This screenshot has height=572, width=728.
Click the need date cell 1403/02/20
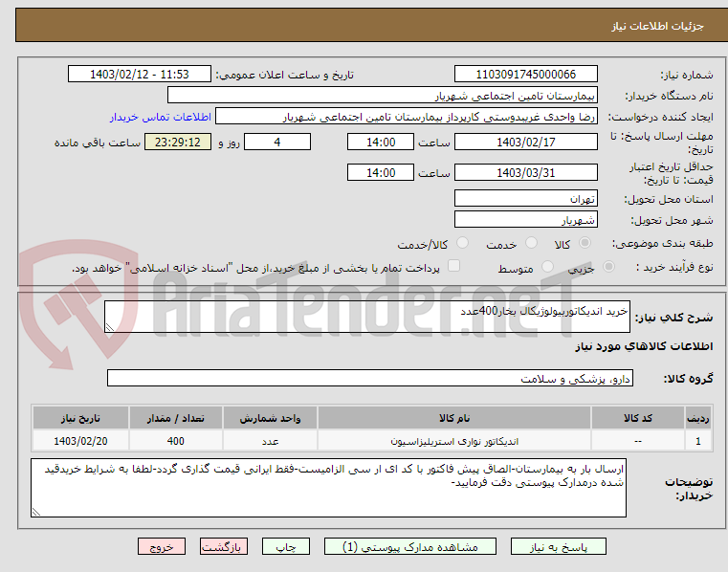(80, 441)
